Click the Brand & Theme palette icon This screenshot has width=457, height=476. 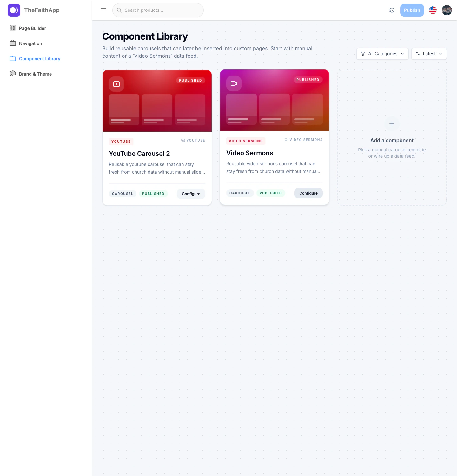(13, 74)
